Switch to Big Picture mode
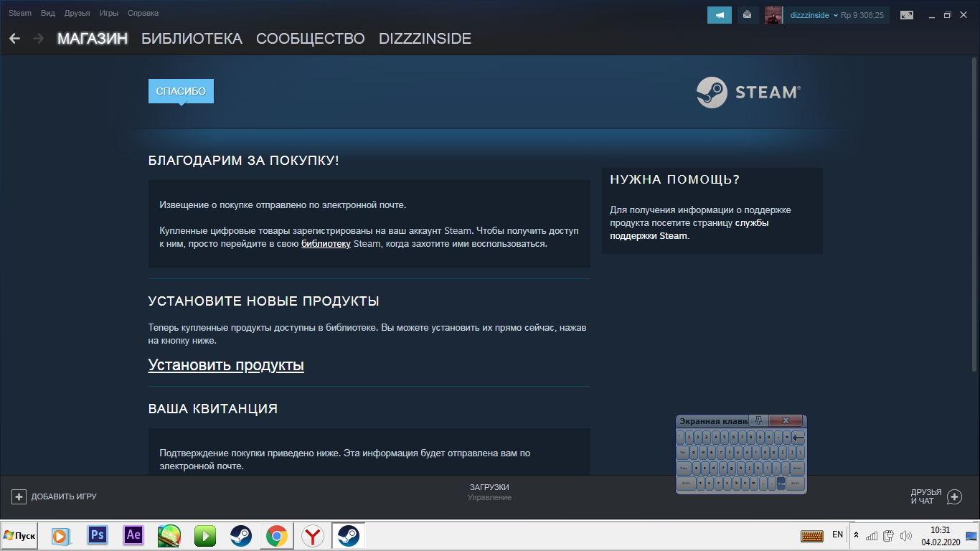The height and width of the screenshot is (551, 980). click(x=907, y=15)
